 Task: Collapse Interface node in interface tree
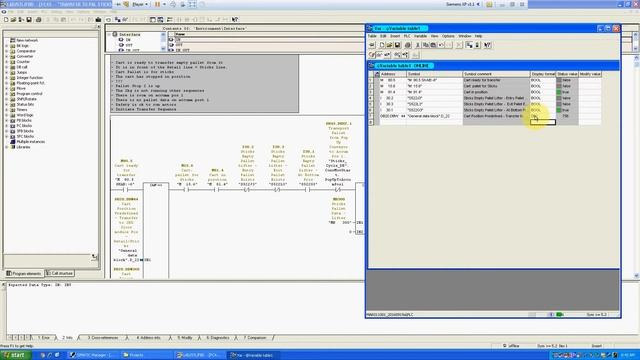(x=109, y=35)
